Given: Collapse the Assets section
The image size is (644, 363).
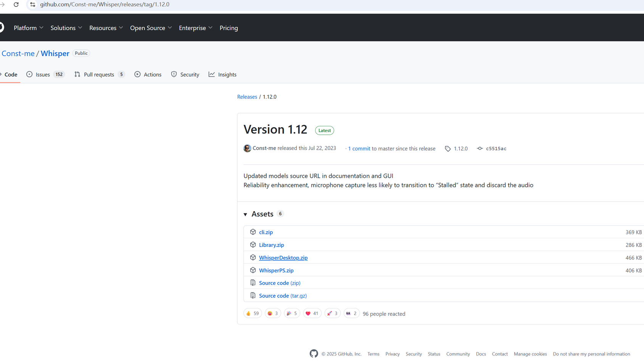Looking at the screenshot, I should (x=246, y=215).
